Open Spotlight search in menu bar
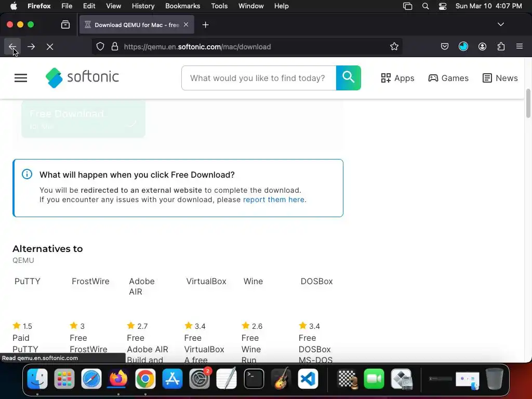Viewport: 532px width, 399px height. click(425, 6)
